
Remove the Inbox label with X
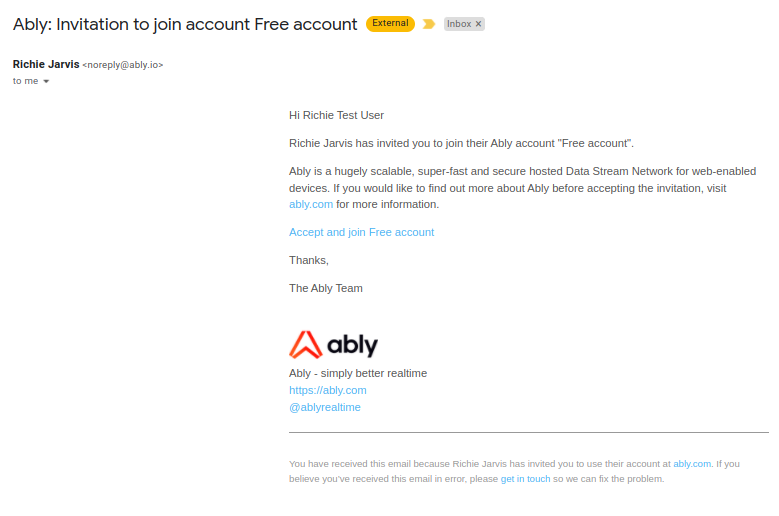[478, 24]
